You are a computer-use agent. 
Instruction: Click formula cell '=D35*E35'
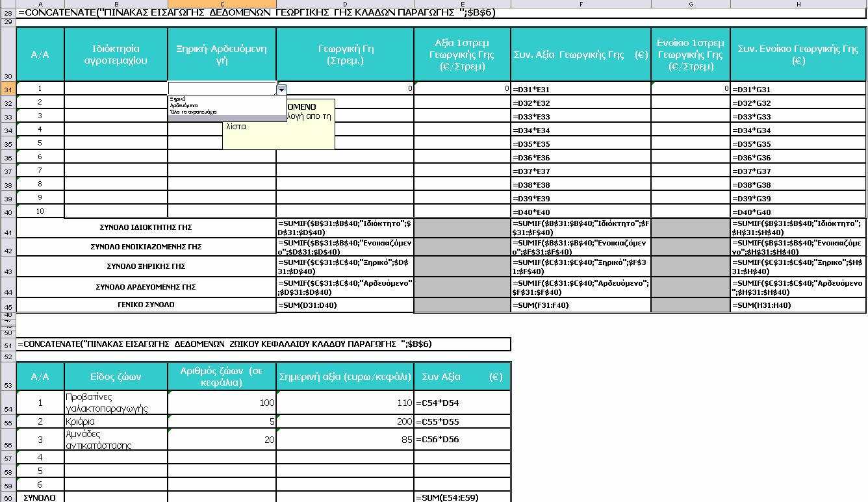[x=581, y=144]
